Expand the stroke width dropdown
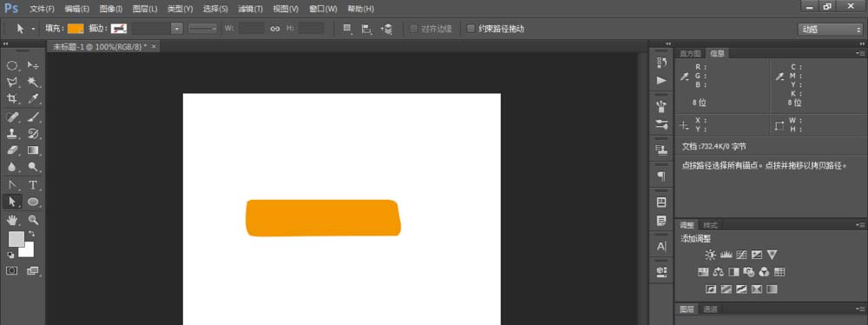 click(x=177, y=29)
